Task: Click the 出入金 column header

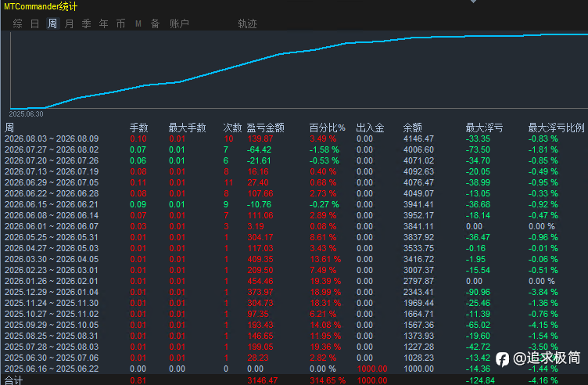Action: click(370, 128)
